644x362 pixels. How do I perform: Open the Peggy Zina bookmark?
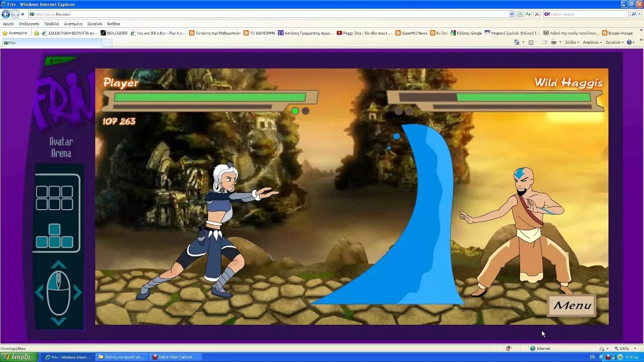click(x=364, y=33)
